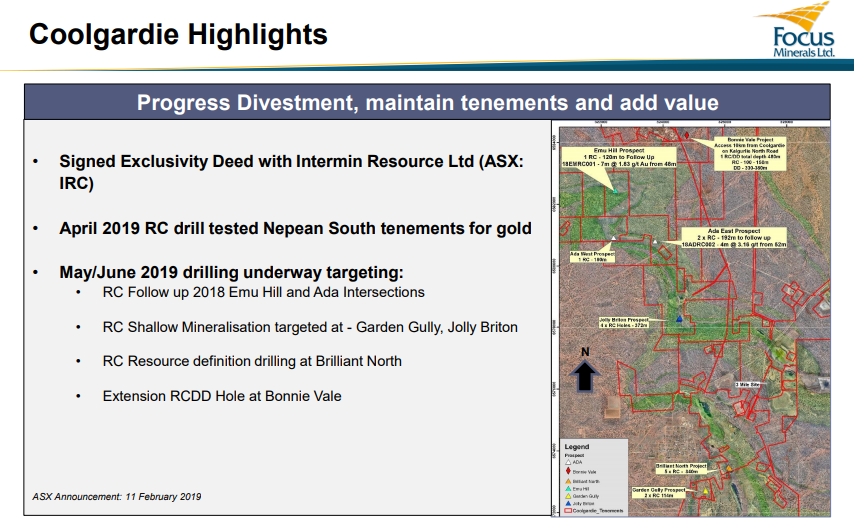Image resolution: width=854 pixels, height=522 pixels.
Task: Click the Bonnie Vale red diamond symbol in the legend
Action: point(568,471)
